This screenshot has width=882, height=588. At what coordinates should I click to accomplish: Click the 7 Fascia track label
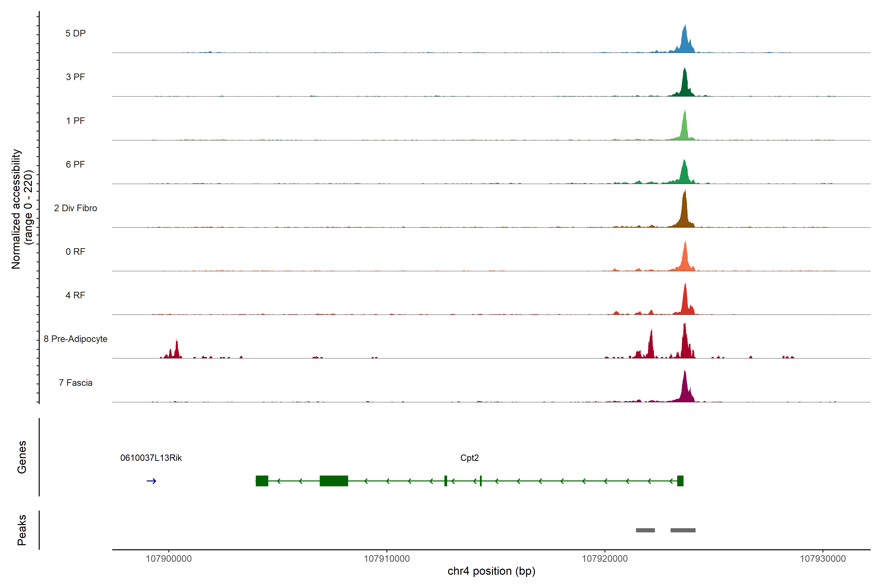point(75,383)
